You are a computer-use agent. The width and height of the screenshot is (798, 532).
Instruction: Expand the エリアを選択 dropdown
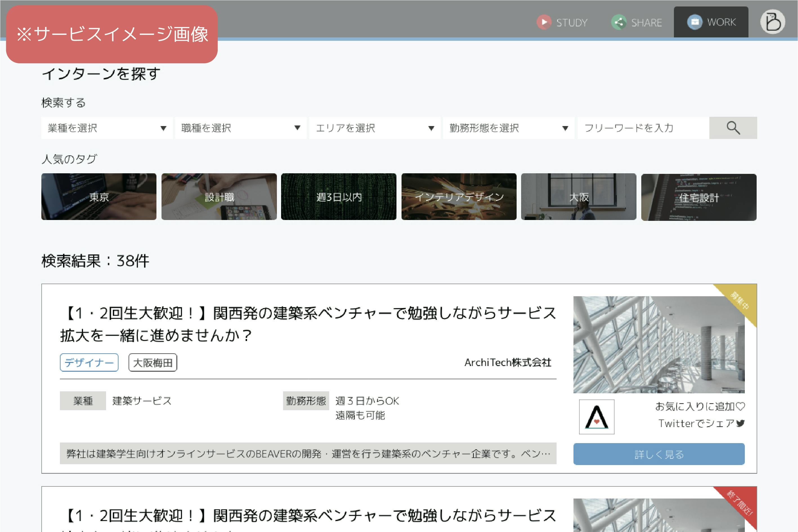pyautogui.click(x=375, y=128)
